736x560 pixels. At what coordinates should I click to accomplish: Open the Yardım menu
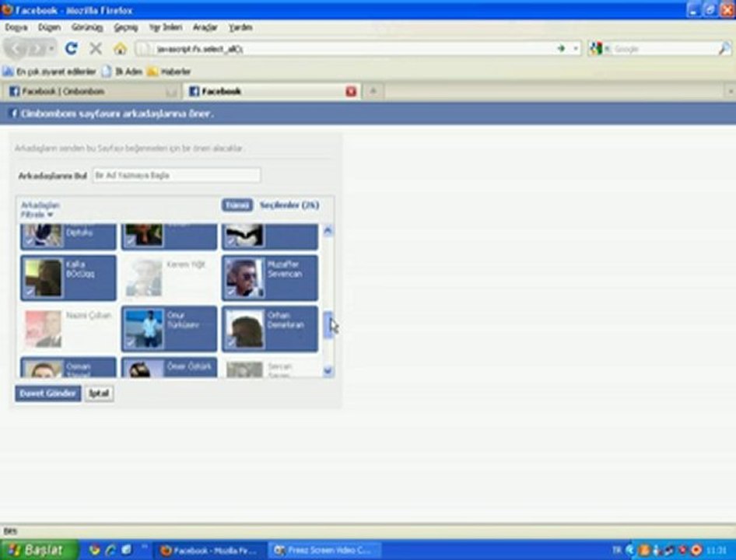[241, 27]
